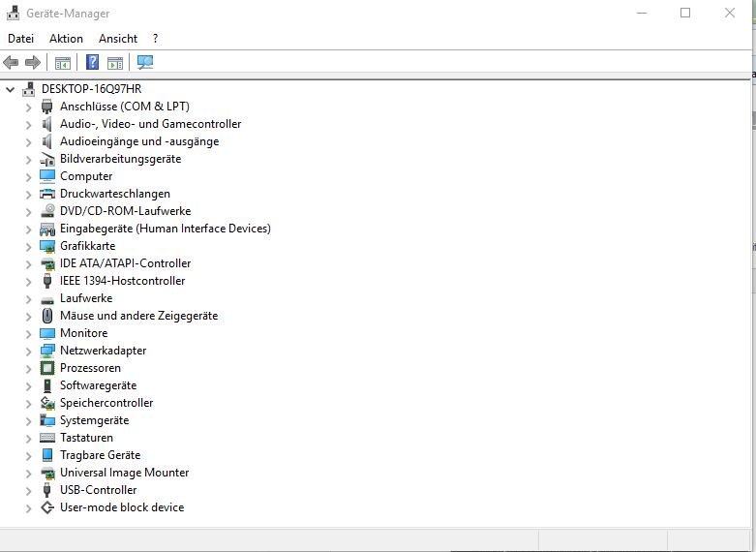Viewport: 756px width, 552px height.
Task: Click the Systemgeräte folder icon
Action: pyautogui.click(x=47, y=420)
